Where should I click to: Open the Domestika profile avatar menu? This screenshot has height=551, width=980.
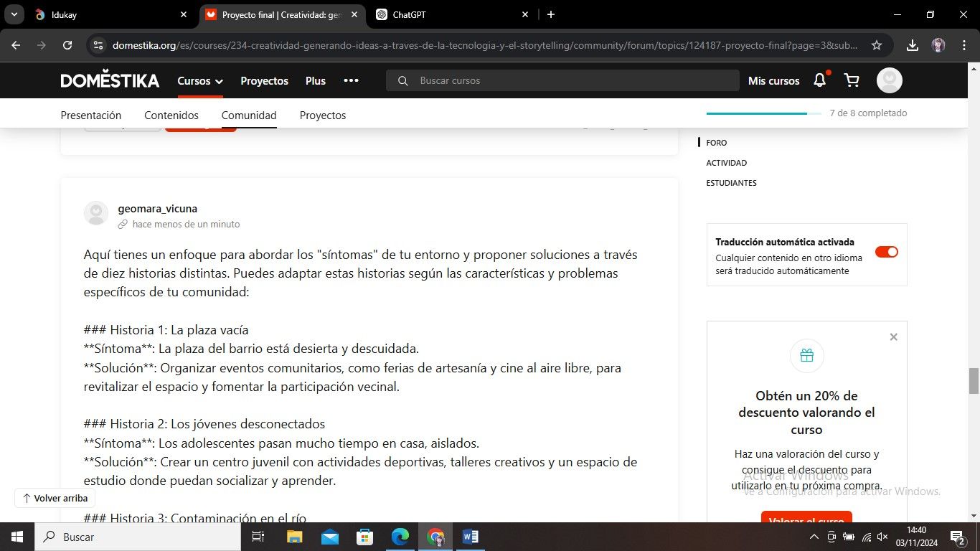889,80
